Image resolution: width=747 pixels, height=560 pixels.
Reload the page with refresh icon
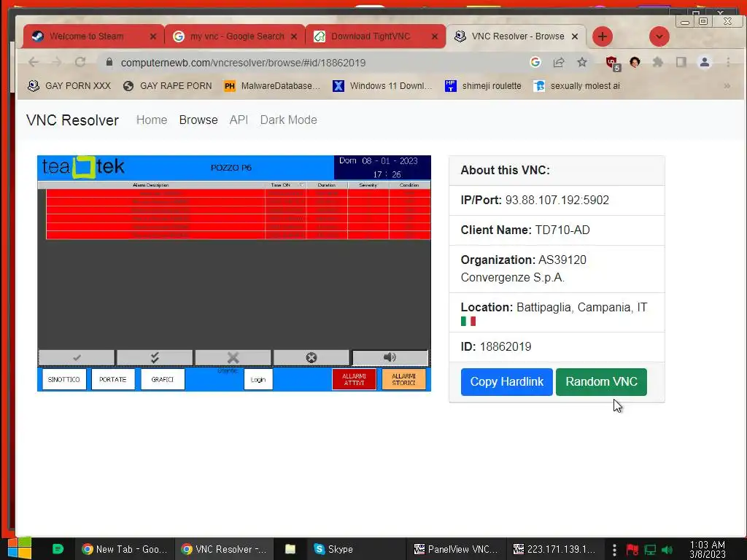[x=80, y=62]
